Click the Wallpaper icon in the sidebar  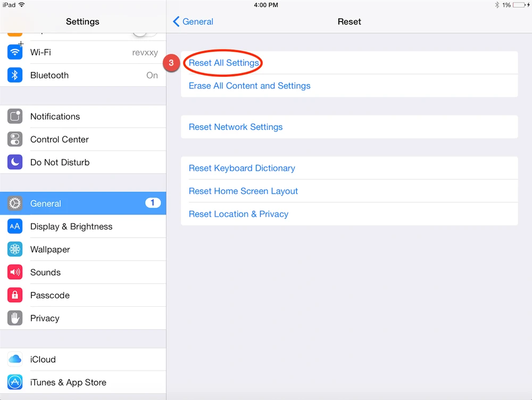[14, 249]
